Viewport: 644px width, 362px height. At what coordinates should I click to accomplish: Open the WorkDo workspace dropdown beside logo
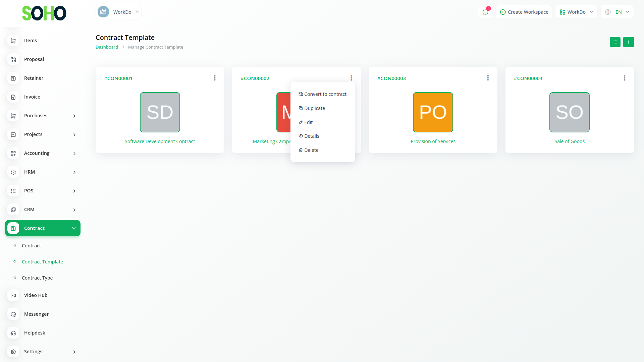pos(118,12)
